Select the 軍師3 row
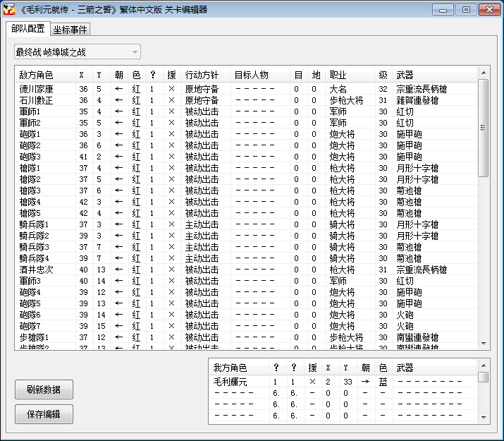This screenshot has width=504, height=441. [246, 281]
